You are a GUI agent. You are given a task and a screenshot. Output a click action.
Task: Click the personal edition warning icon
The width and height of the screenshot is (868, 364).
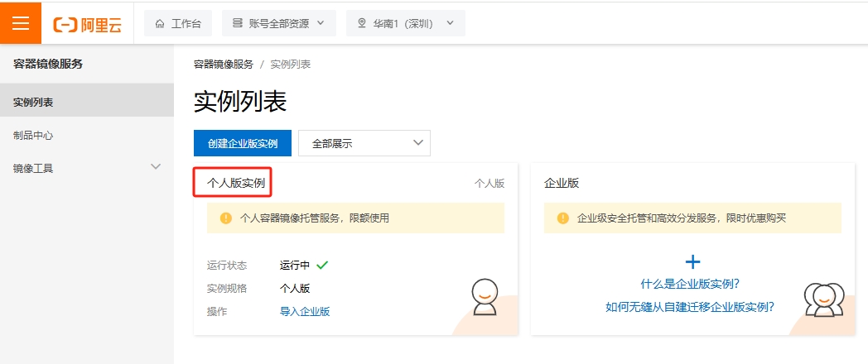point(225,218)
